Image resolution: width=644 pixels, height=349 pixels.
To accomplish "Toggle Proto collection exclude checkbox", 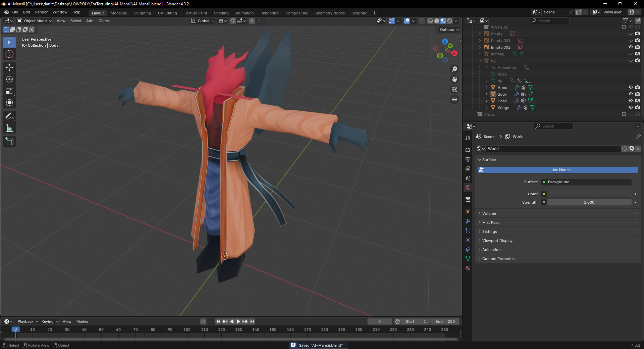I will pyautogui.click(x=624, y=114).
